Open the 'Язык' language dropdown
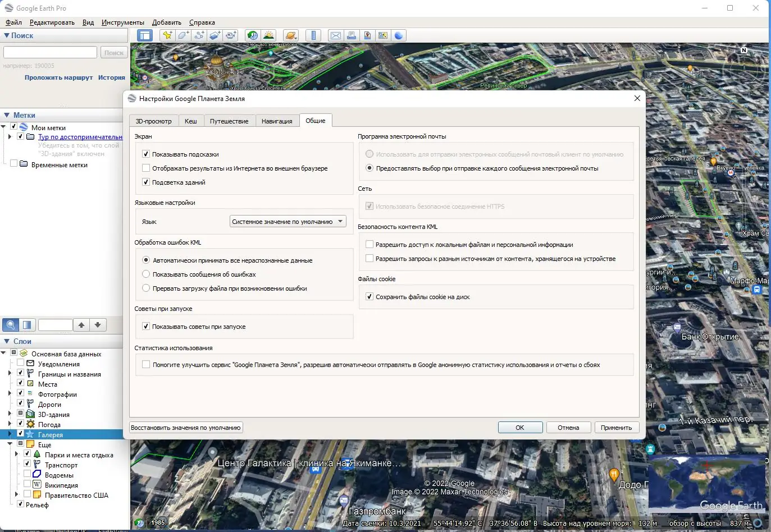This screenshot has height=532, width=771. (x=288, y=222)
